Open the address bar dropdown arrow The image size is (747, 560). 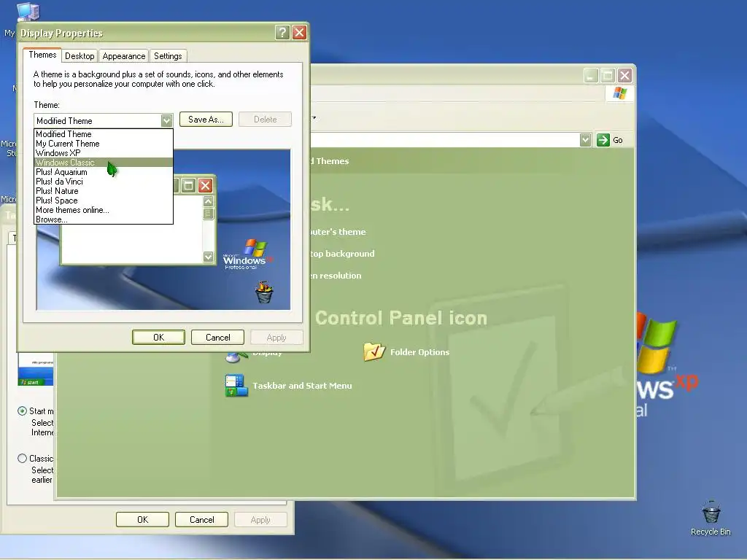point(586,140)
